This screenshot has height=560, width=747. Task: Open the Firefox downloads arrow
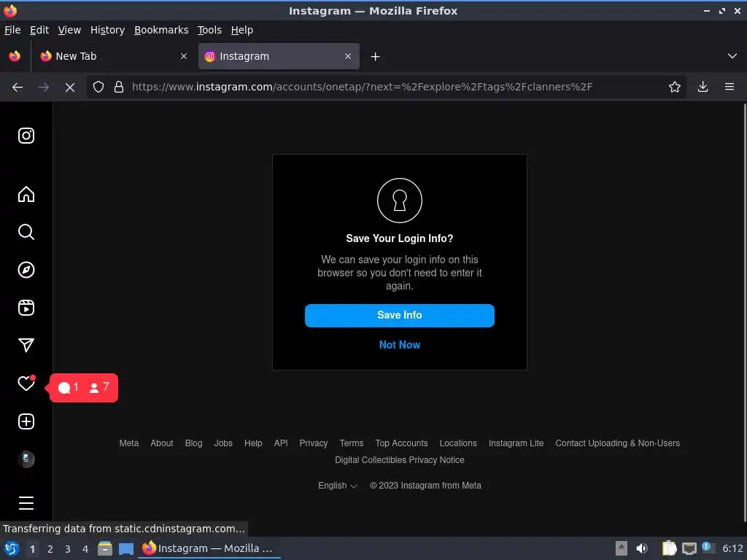[703, 87]
